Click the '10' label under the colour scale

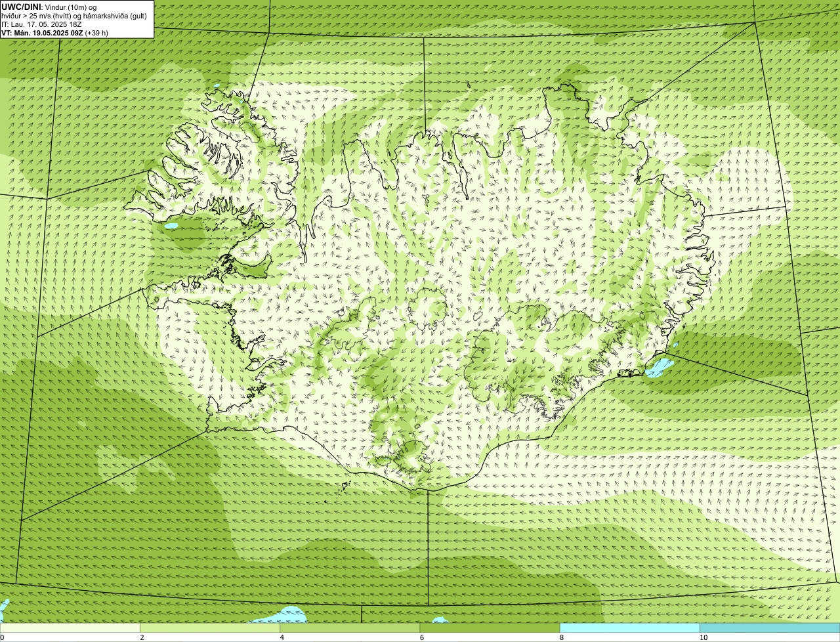703,637
